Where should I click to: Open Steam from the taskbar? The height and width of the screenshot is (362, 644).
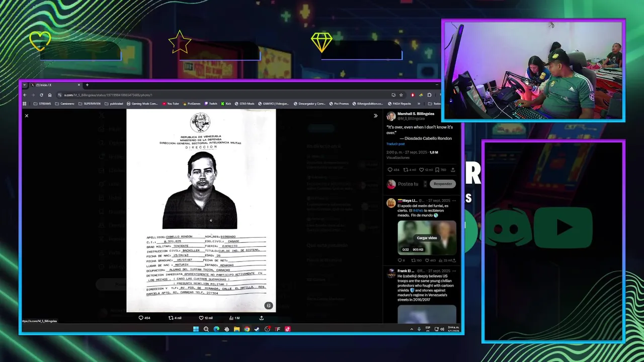(257, 329)
